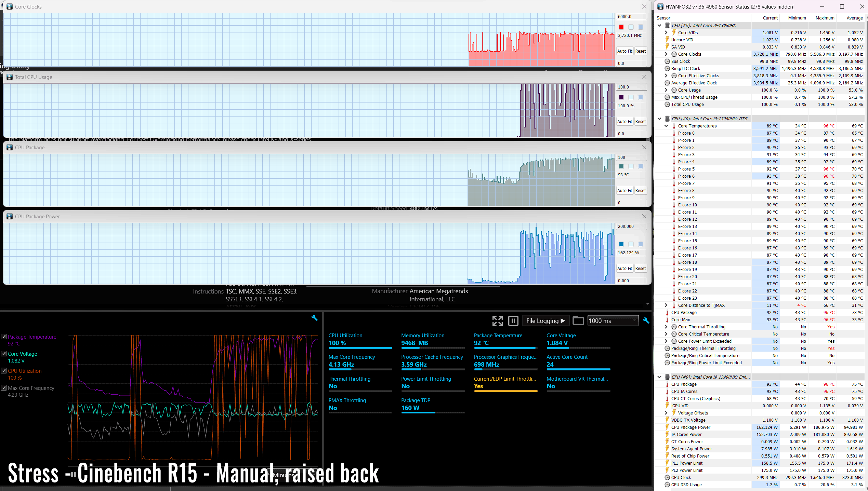Toggle the Max Core Frequency graph checkbox

(x=4, y=388)
